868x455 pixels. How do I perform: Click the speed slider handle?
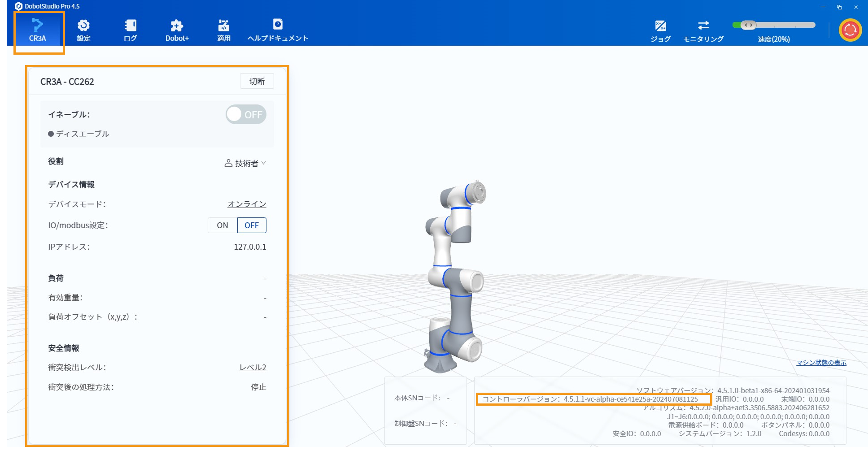(x=748, y=25)
